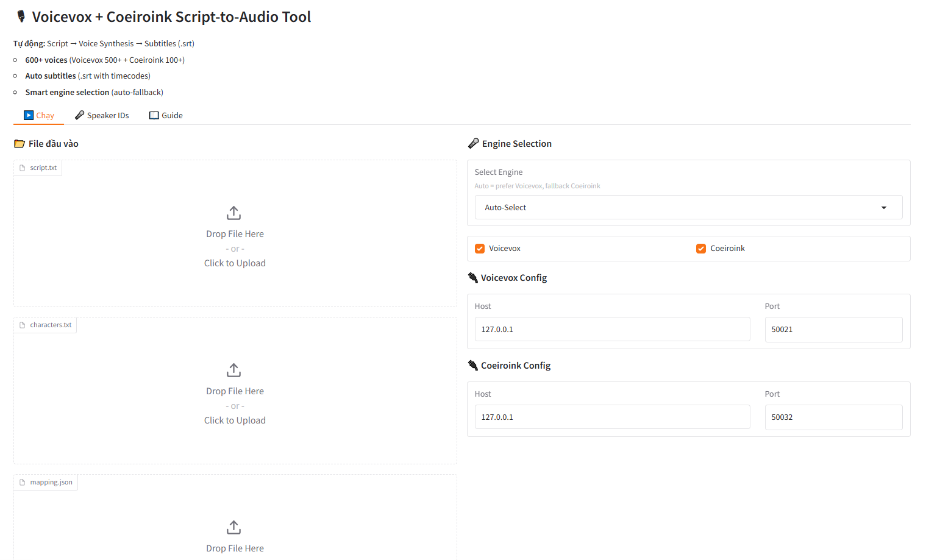Focus the Coeiroink Port field showing 50032
The width and height of the screenshot is (926, 560).
(x=833, y=417)
